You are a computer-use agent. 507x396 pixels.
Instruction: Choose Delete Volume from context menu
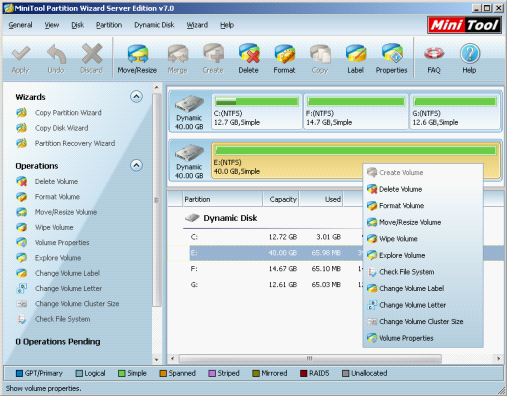(x=423, y=189)
